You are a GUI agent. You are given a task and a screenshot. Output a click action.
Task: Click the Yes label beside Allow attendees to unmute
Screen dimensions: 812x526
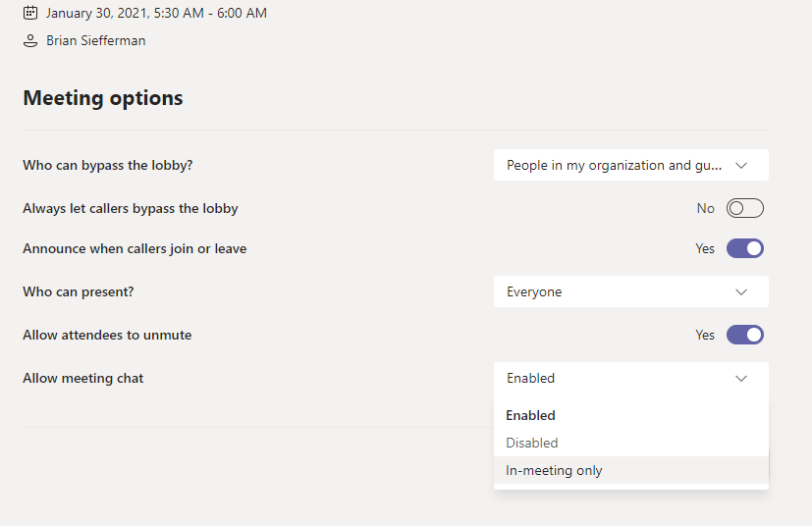[x=705, y=335]
